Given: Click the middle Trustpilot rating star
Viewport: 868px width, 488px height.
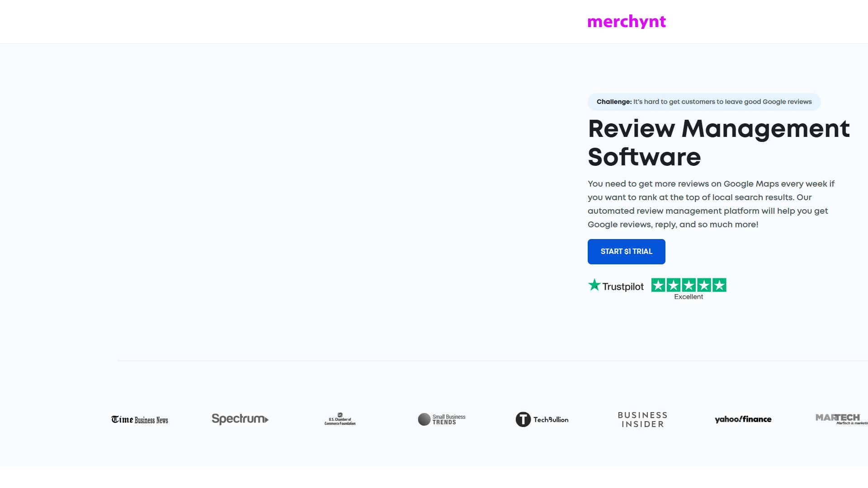Looking at the screenshot, I should click(x=689, y=285).
